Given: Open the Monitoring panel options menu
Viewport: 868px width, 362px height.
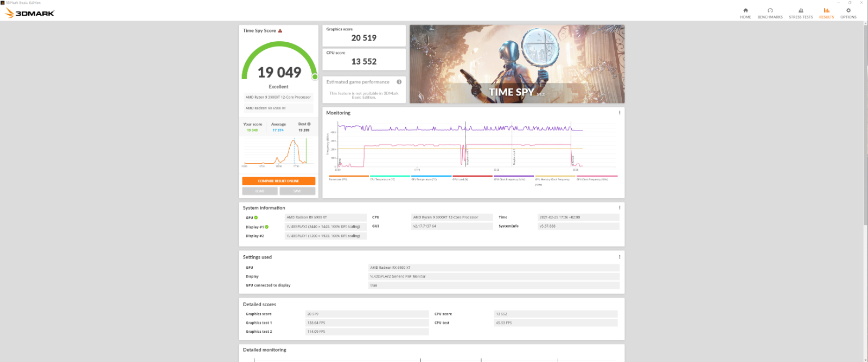Looking at the screenshot, I should [620, 113].
